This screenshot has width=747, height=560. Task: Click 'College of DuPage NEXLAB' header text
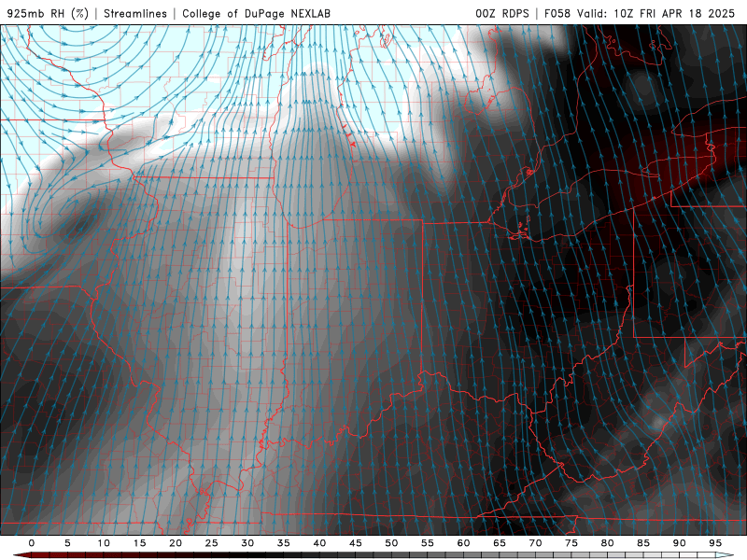(256, 13)
